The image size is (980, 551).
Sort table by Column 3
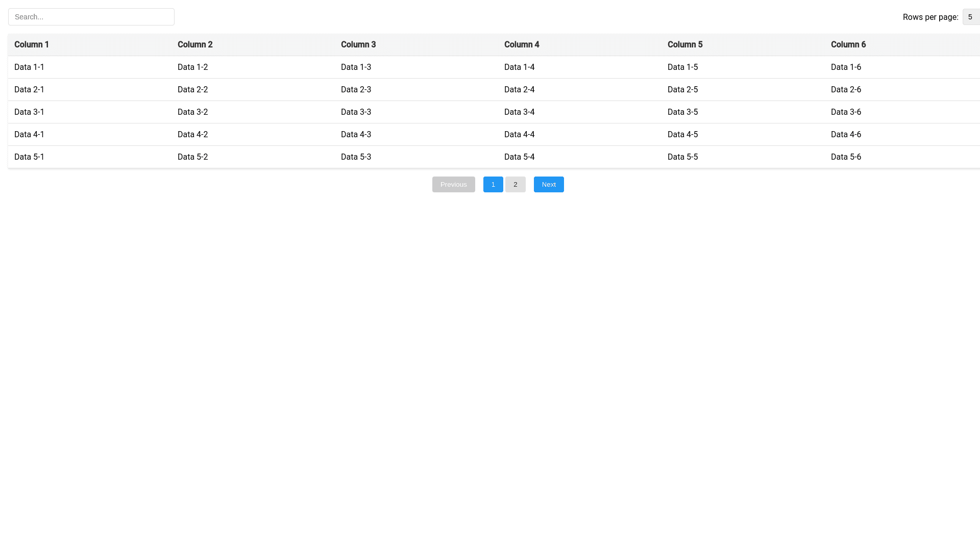358,44
